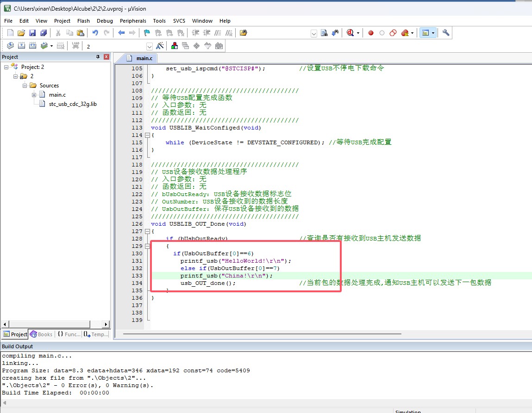Comment out the selected lines
This screenshot has height=413, width=532.
[x=218, y=33]
